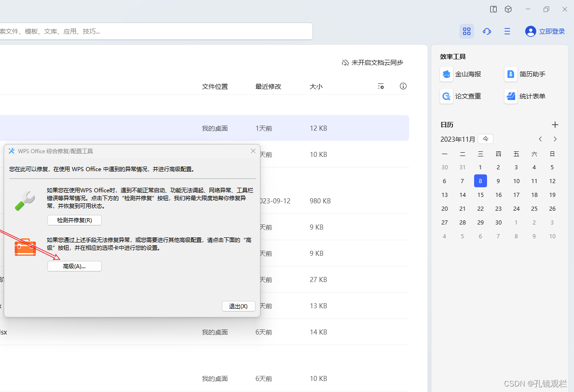Select calendar date 19
The height and width of the screenshot is (392, 574).
point(552,195)
